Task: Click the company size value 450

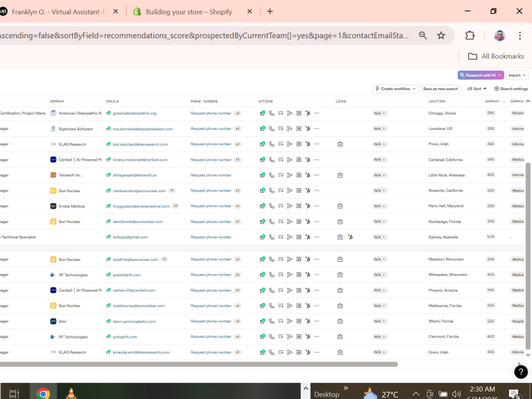Action: [x=491, y=175]
